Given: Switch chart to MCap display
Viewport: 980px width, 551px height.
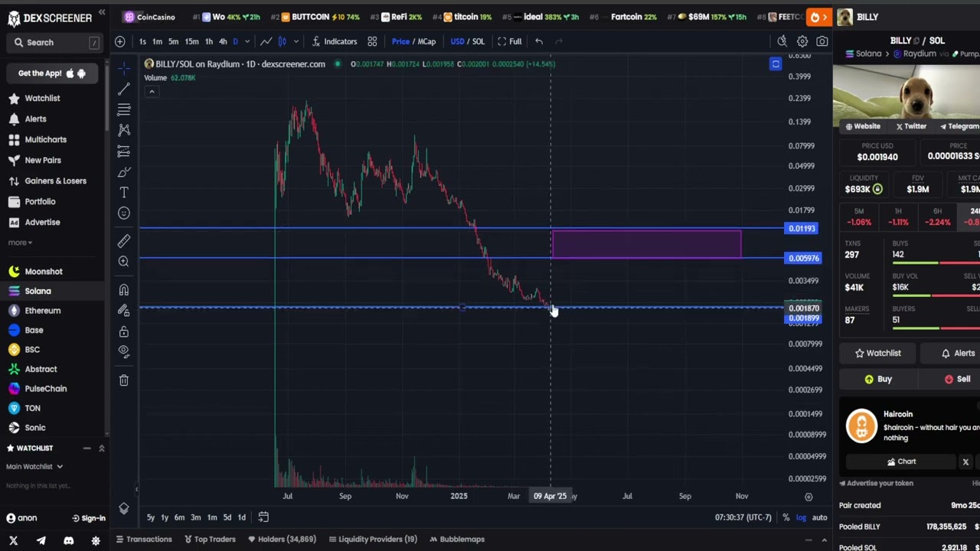Looking at the screenshot, I should pyautogui.click(x=426, y=41).
